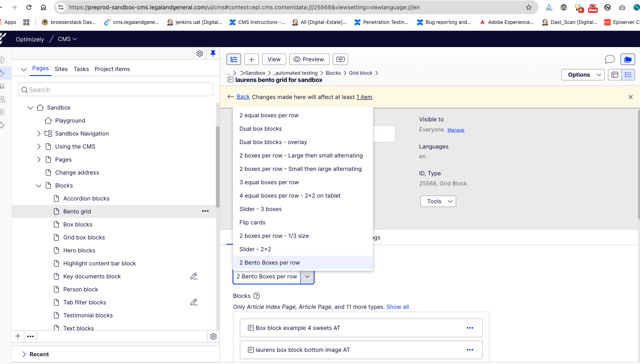Switch to on-page editing view icon

pyautogui.click(x=615, y=75)
